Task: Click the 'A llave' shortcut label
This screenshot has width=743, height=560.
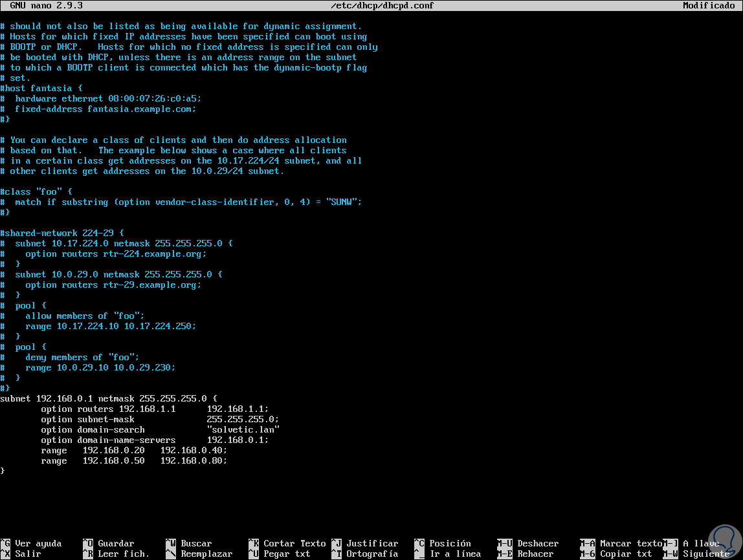Action: [x=701, y=543]
